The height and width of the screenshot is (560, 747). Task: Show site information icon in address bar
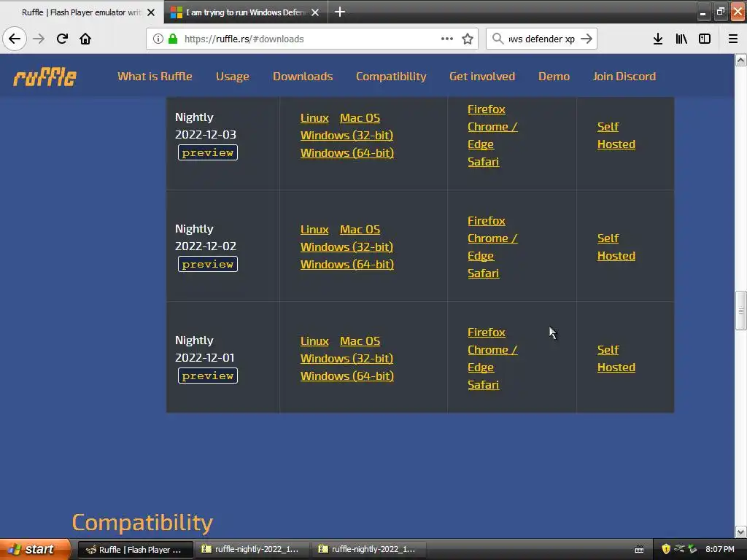[158, 39]
